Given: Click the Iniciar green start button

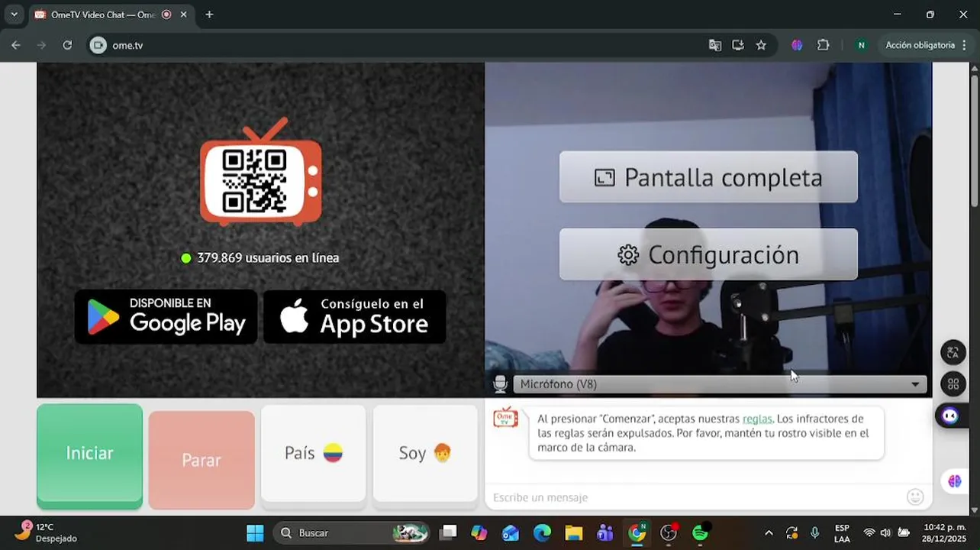Looking at the screenshot, I should click(89, 456).
